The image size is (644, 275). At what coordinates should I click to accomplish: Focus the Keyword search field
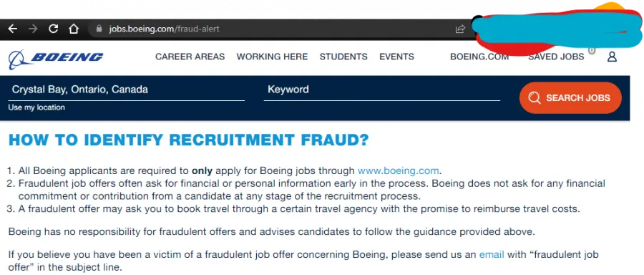point(382,90)
